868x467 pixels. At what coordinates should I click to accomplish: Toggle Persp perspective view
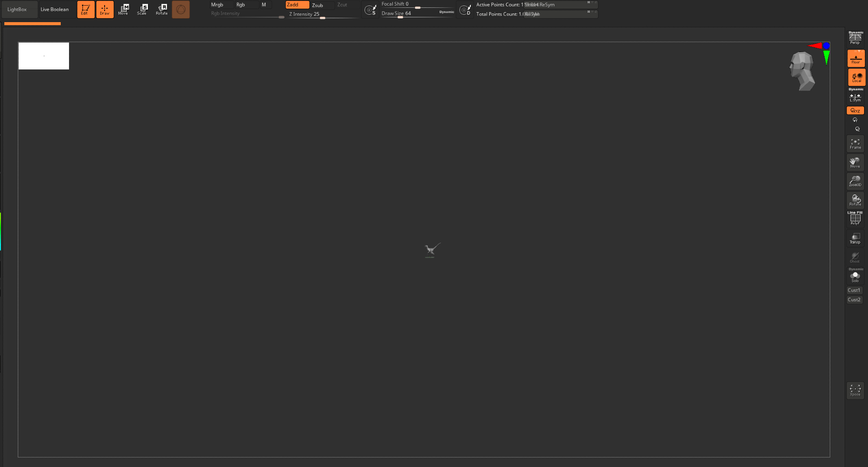[855, 38]
